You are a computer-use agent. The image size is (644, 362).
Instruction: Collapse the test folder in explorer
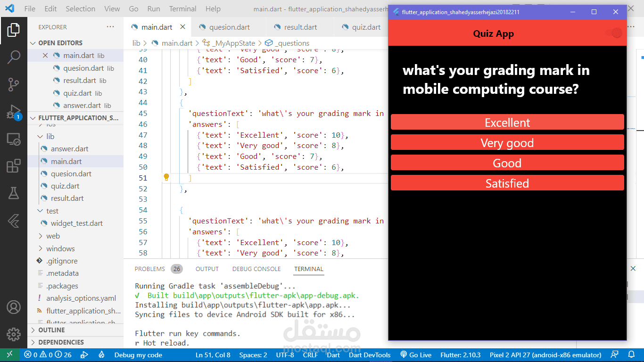pos(40,211)
